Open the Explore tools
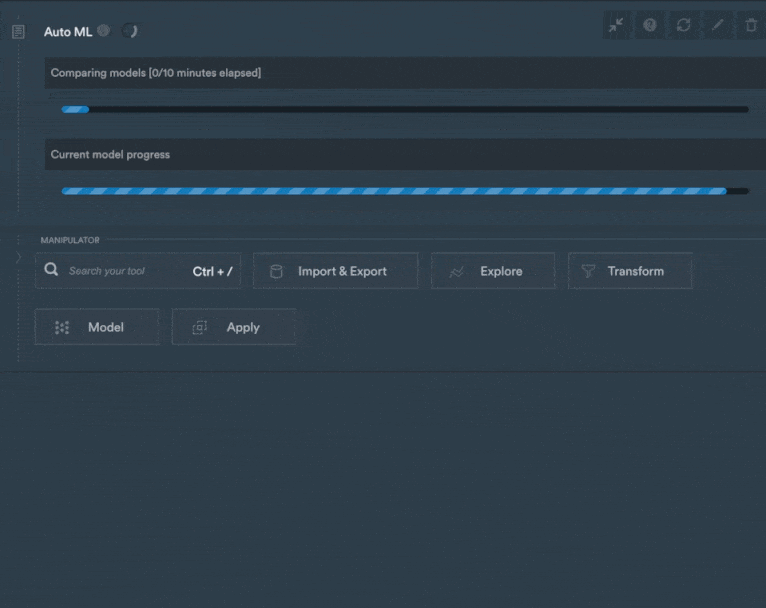The image size is (766, 608). (493, 271)
